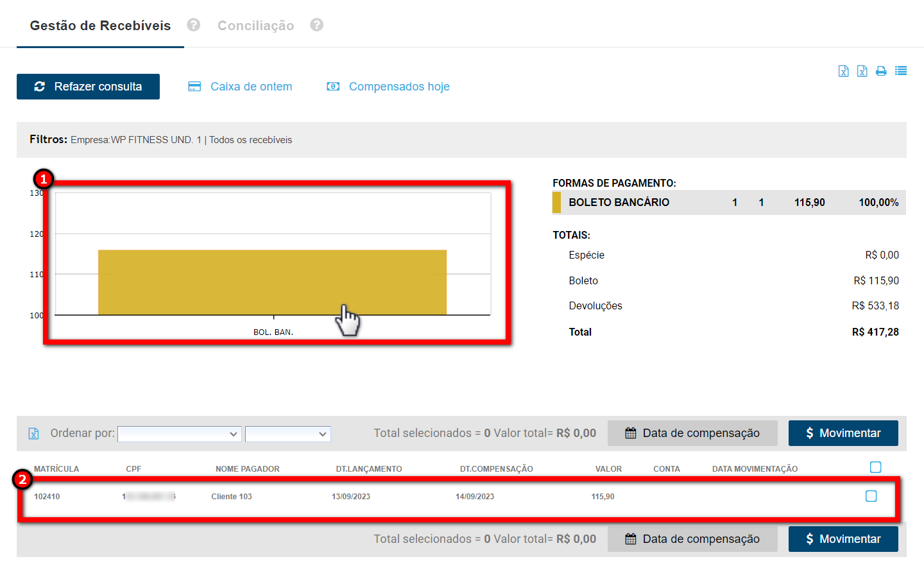This screenshot has height=566, width=924.
Task: Check the box for Cliente 103 row
Action: pos(871,496)
